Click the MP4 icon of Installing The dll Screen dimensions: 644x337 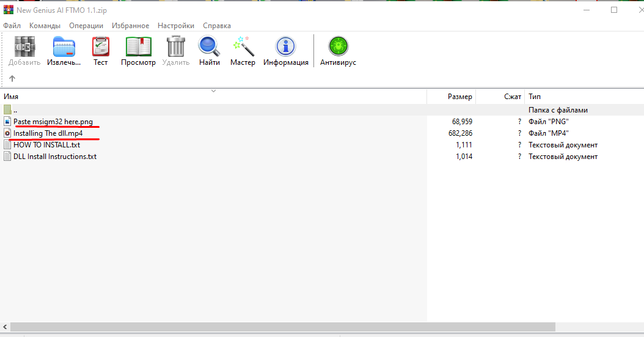7,133
